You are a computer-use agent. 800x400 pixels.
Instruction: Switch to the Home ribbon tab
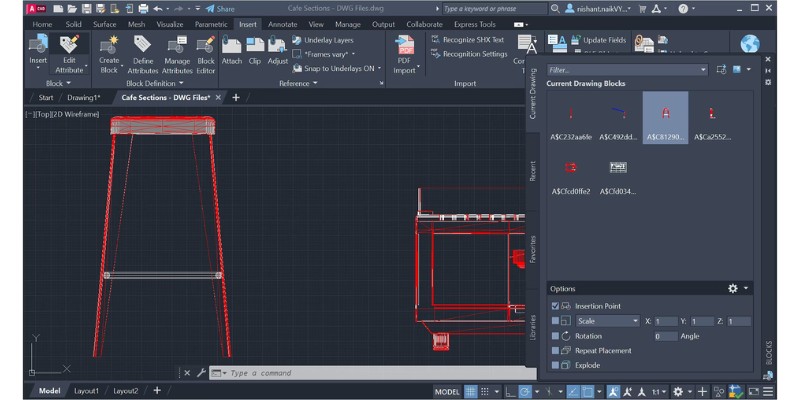click(42, 24)
